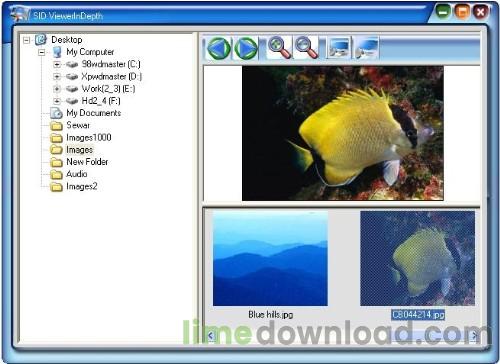Click the My Documents folder icon
This screenshot has width=500, height=364.
56,113
